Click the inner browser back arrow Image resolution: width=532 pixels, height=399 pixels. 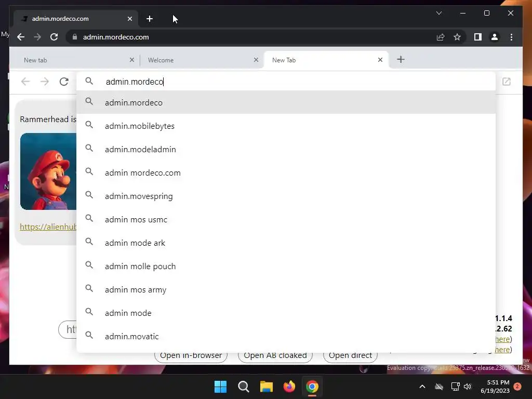click(x=25, y=82)
